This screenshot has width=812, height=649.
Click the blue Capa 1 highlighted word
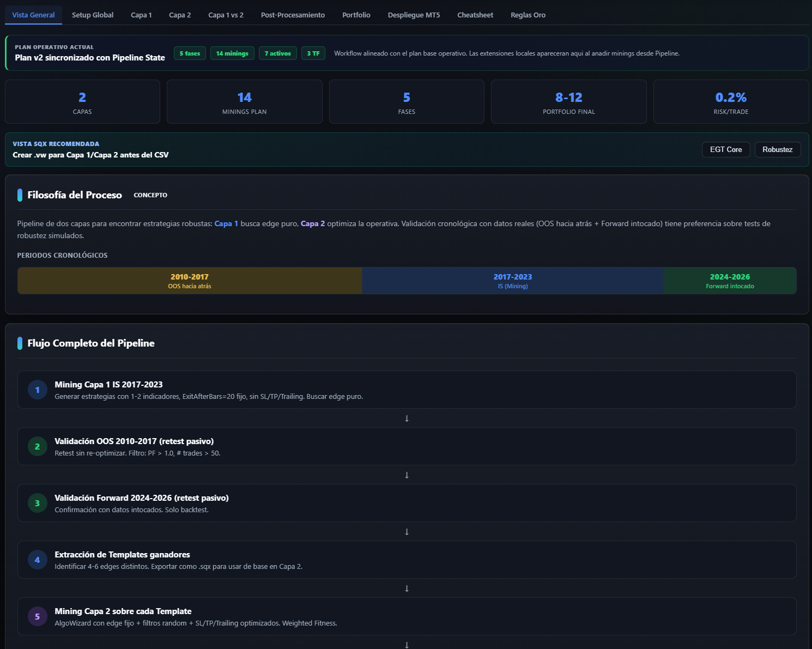point(226,223)
